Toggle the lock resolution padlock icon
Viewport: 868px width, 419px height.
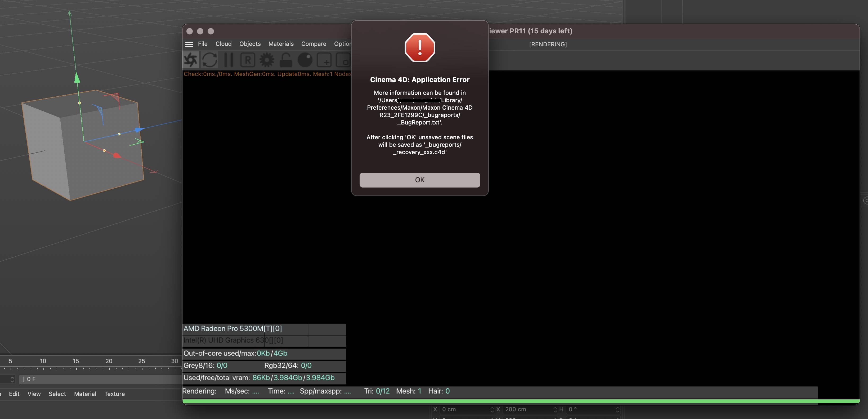tap(286, 60)
